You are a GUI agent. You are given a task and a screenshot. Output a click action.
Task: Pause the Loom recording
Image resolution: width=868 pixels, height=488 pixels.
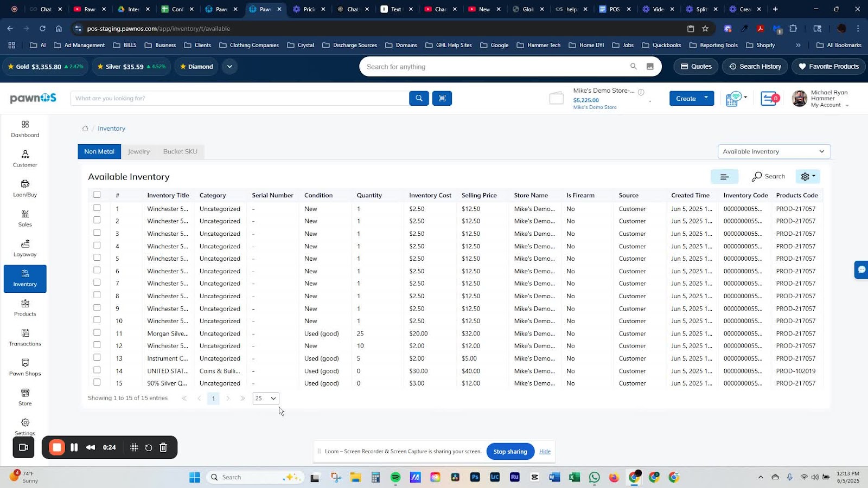pyautogui.click(x=74, y=447)
